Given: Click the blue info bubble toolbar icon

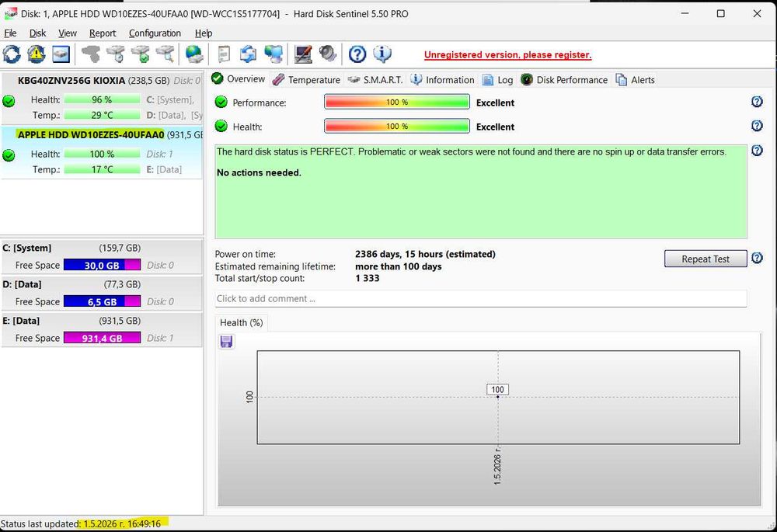Looking at the screenshot, I should point(382,54).
